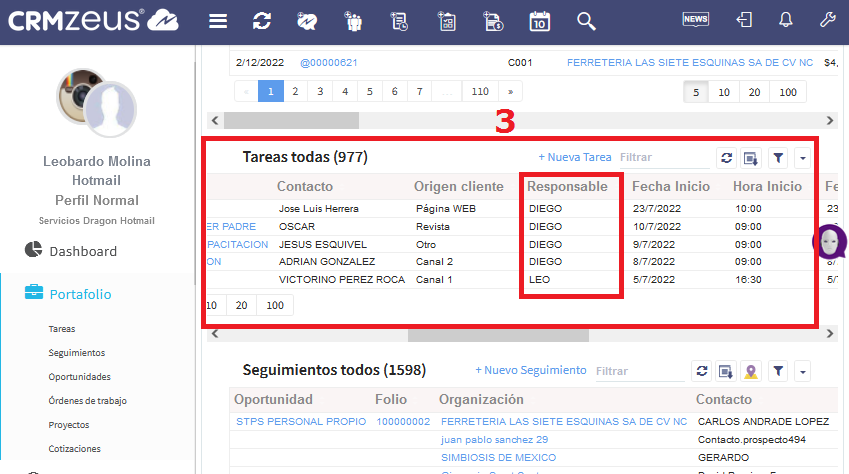Open Seguimientos submenu item
Image resolution: width=849 pixels, height=474 pixels.
[76, 353]
